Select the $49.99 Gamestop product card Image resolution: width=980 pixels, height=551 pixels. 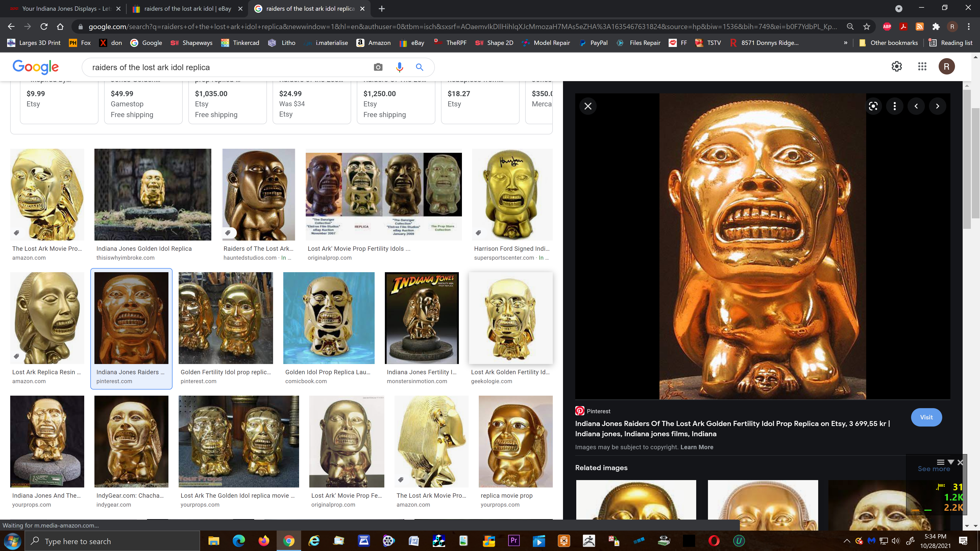point(143,103)
